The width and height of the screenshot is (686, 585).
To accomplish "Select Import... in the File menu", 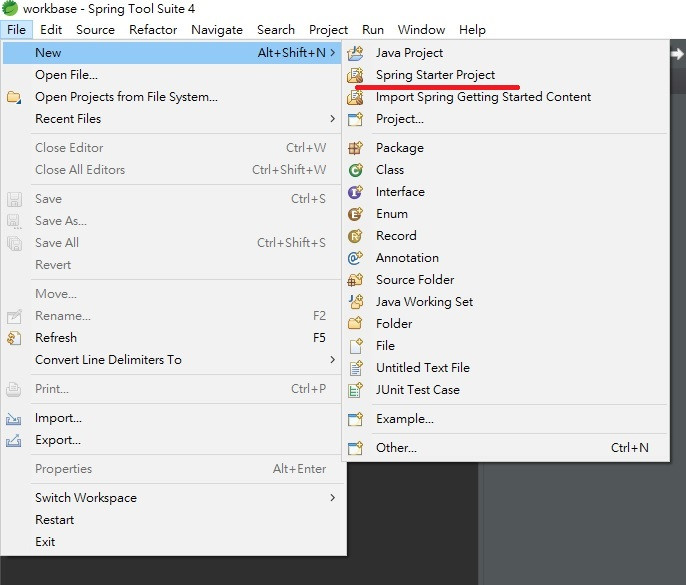I will tap(172, 418).
